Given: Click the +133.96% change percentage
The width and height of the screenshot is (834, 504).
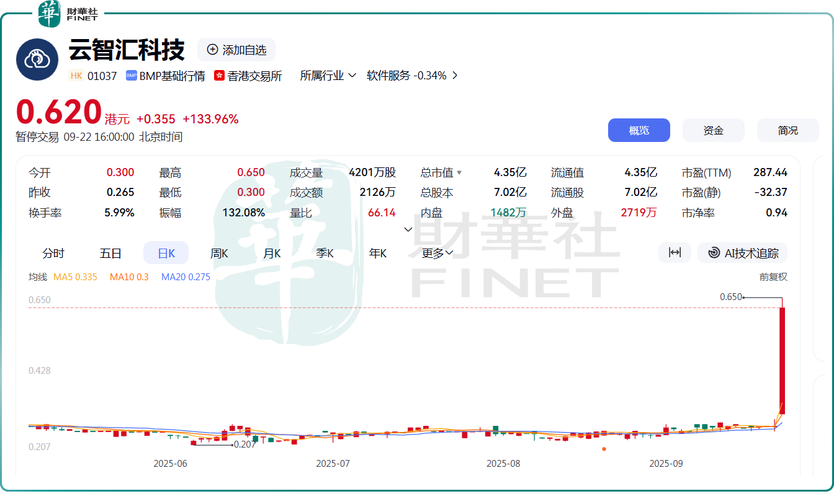Looking at the screenshot, I should (210, 119).
